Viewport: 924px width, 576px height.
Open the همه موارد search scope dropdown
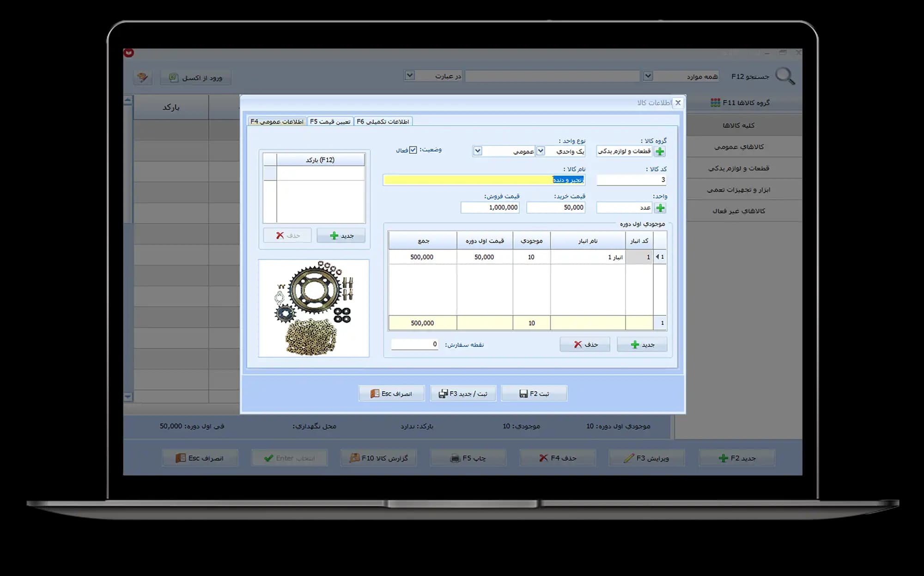pyautogui.click(x=648, y=76)
